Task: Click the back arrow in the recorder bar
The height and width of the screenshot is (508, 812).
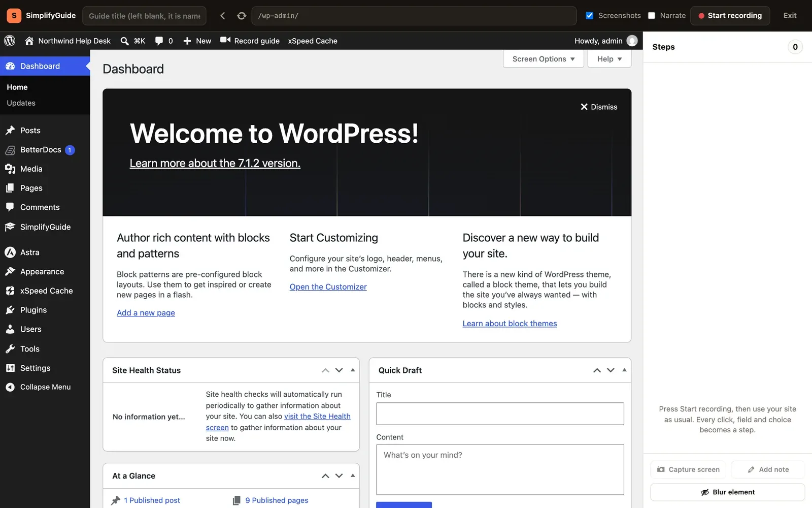Action: tap(222, 16)
